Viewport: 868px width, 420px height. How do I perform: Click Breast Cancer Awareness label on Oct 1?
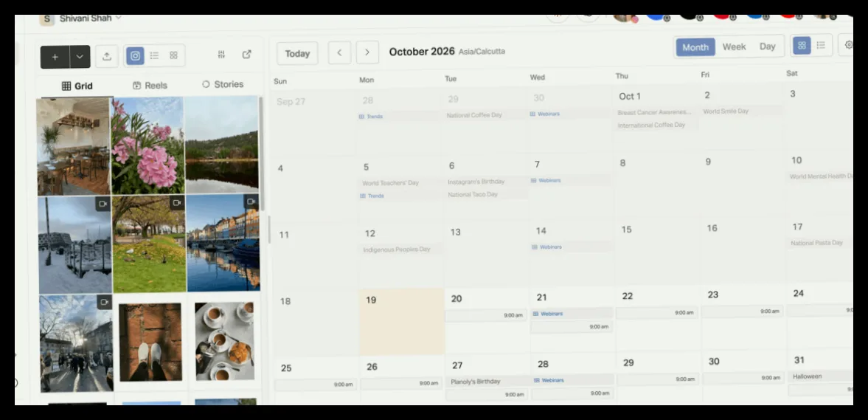654,112
